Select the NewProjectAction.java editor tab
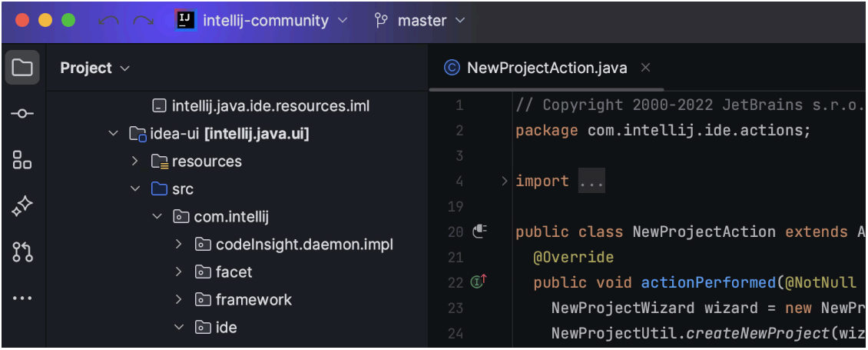This screenshot has height=350, width=868. coord(546,68)
